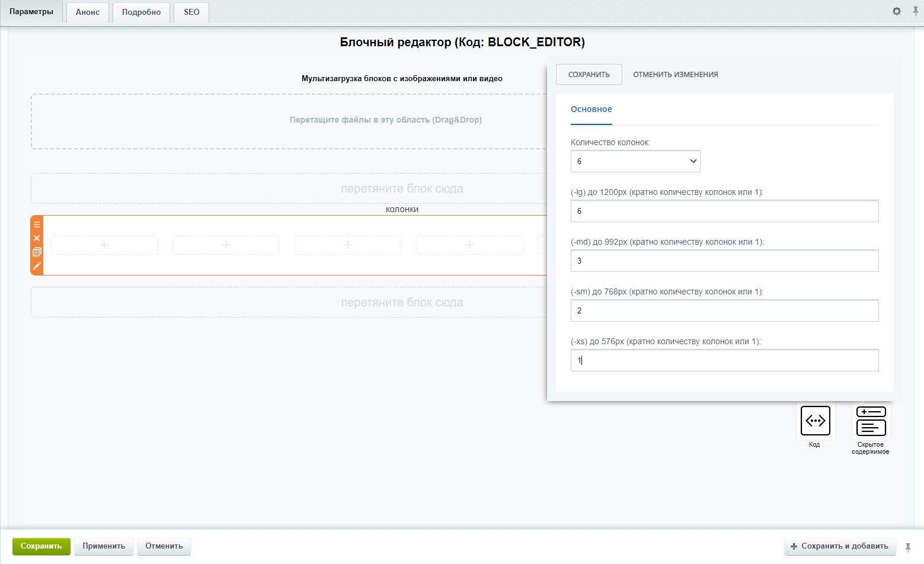
Task: Open the Подробно tab
Action: 141,12
